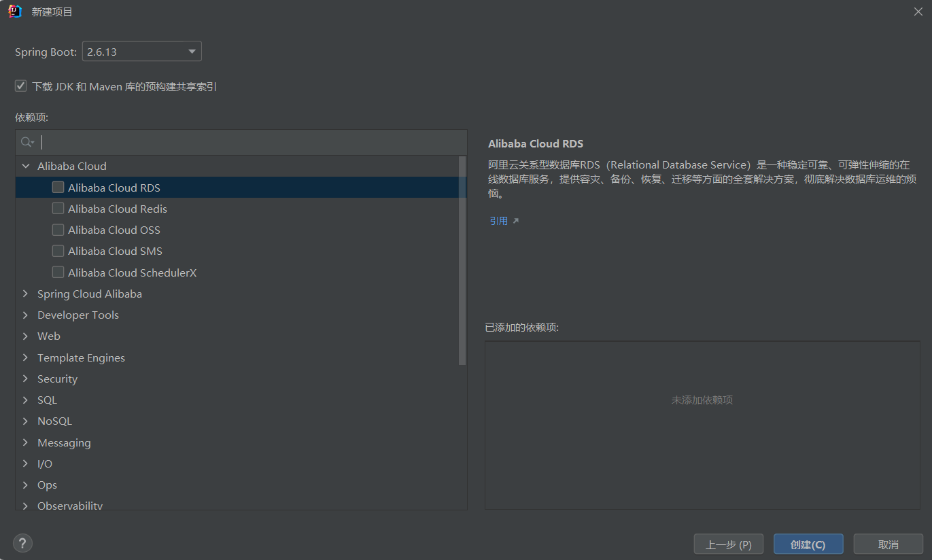Check Alibaba Cloud OSS dependency
Viewport: 932px width, 560px height.
pos(58,230)
